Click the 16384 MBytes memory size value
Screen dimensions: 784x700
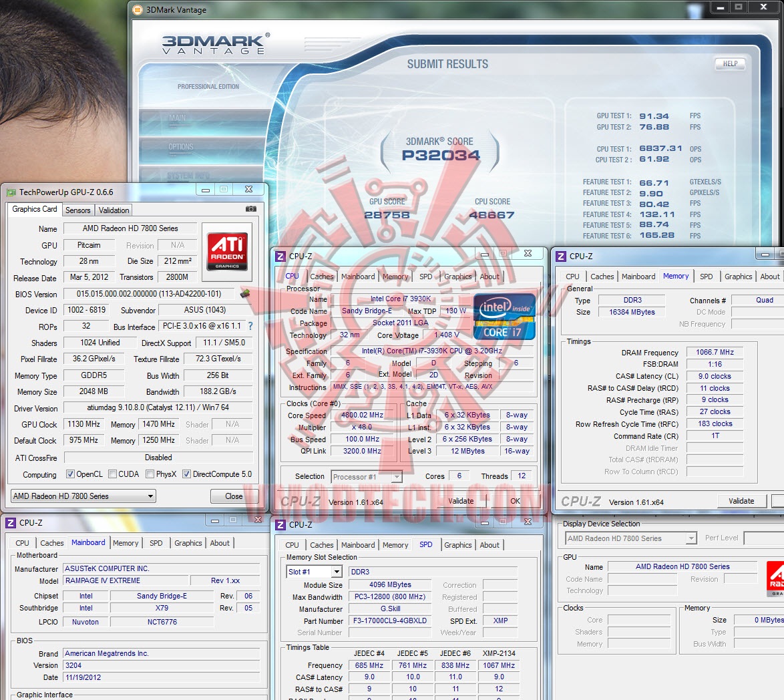tap(632, 312)
